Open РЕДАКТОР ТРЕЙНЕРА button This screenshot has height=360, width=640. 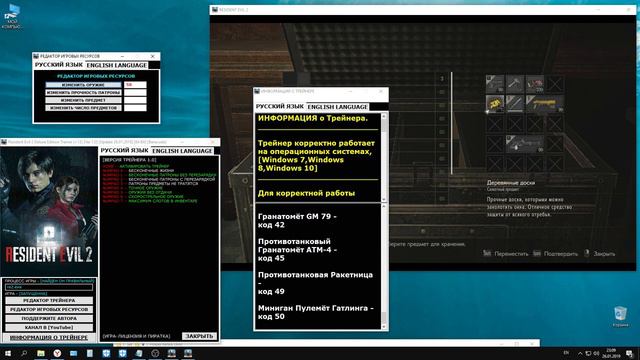[49, 300]
